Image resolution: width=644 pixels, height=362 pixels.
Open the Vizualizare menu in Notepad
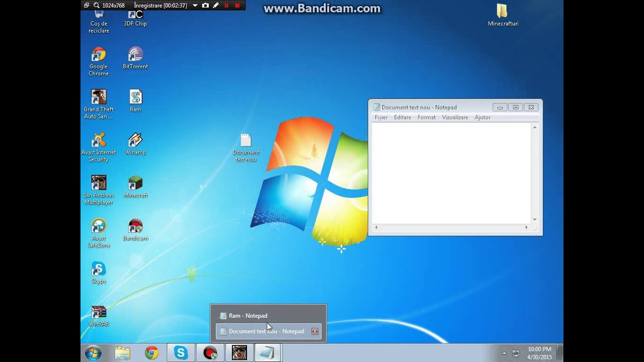(455, 117)
